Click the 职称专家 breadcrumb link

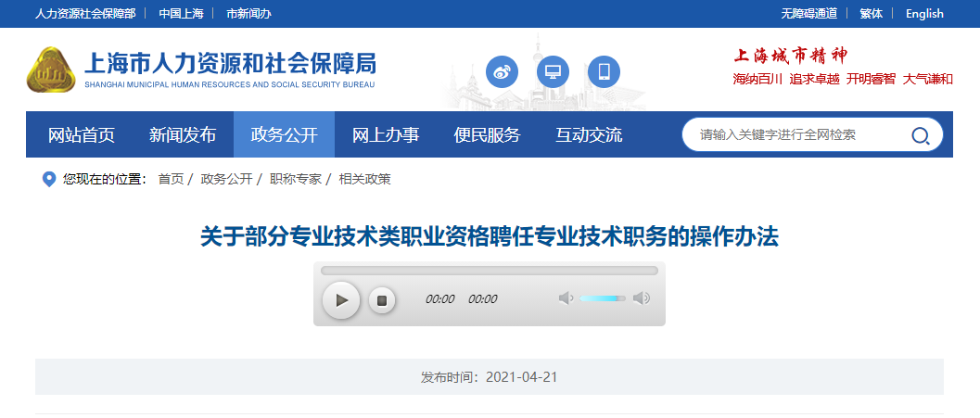pos(296,179)
